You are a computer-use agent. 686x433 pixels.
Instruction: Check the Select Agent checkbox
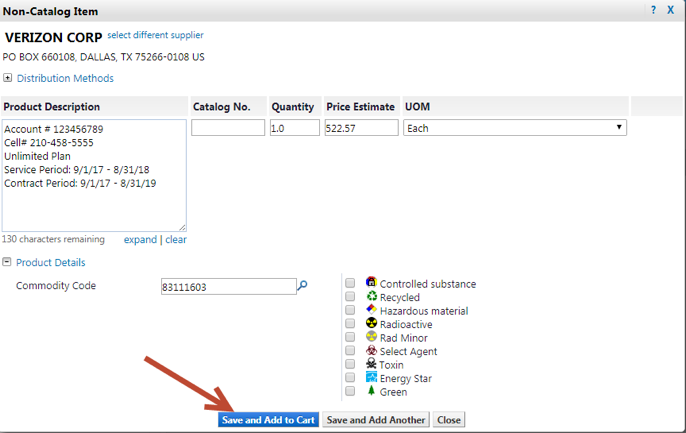click(350, 350)
